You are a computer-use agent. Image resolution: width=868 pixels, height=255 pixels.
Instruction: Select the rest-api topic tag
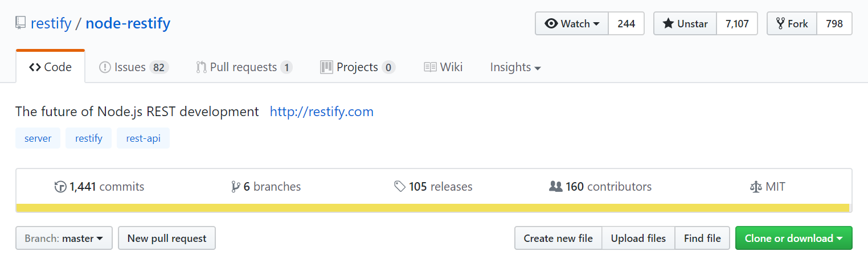(x=143, y=138)
